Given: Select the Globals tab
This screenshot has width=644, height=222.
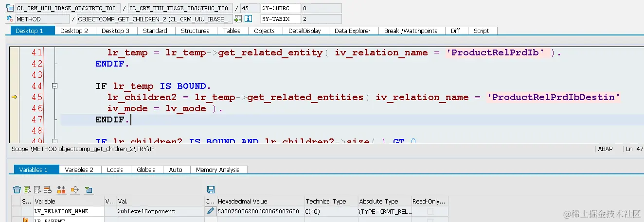Looking at the screenshot, I should (x=146, y=170).
